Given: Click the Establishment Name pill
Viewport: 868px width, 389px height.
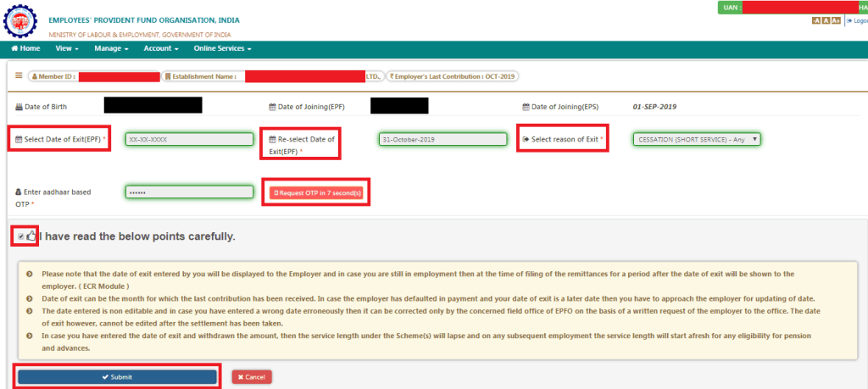Looking at the screenshot, I should click(273, 76).
